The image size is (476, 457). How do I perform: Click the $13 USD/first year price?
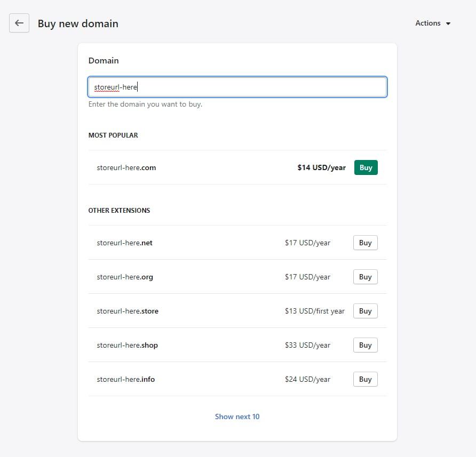pyautogui.click(x=315, y=311)
